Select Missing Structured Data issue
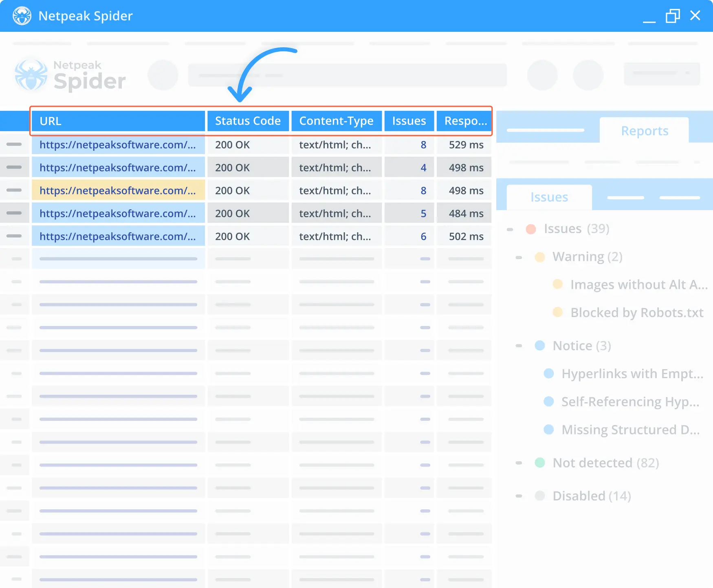 (631, 430)
